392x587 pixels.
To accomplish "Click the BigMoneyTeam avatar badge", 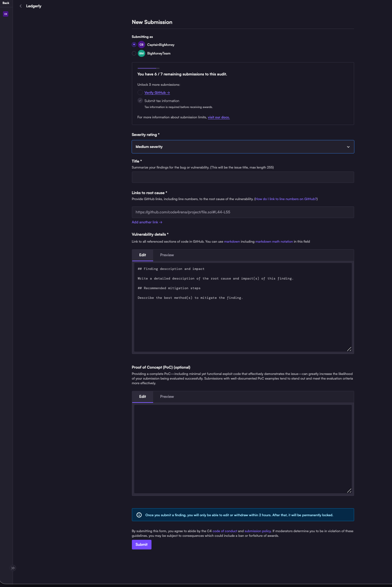I will 142,53.
